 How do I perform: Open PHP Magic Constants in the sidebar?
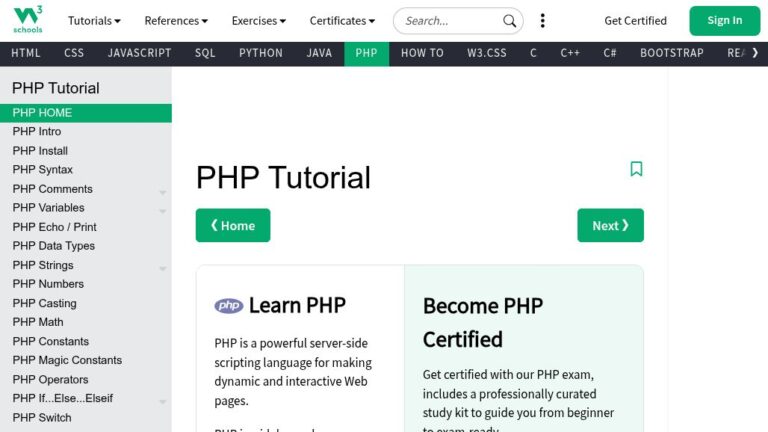coord(86,360)
